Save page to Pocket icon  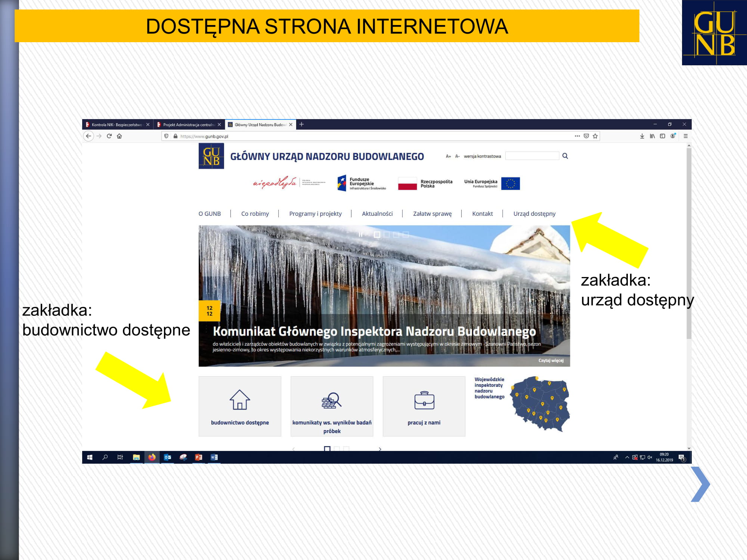click(586, 136)
